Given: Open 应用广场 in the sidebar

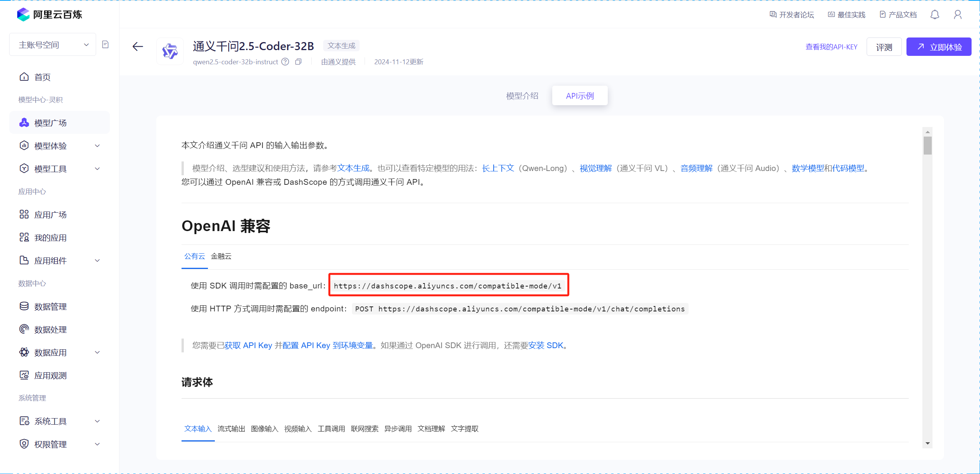Looking at the screenshot, I should point(51,214).
